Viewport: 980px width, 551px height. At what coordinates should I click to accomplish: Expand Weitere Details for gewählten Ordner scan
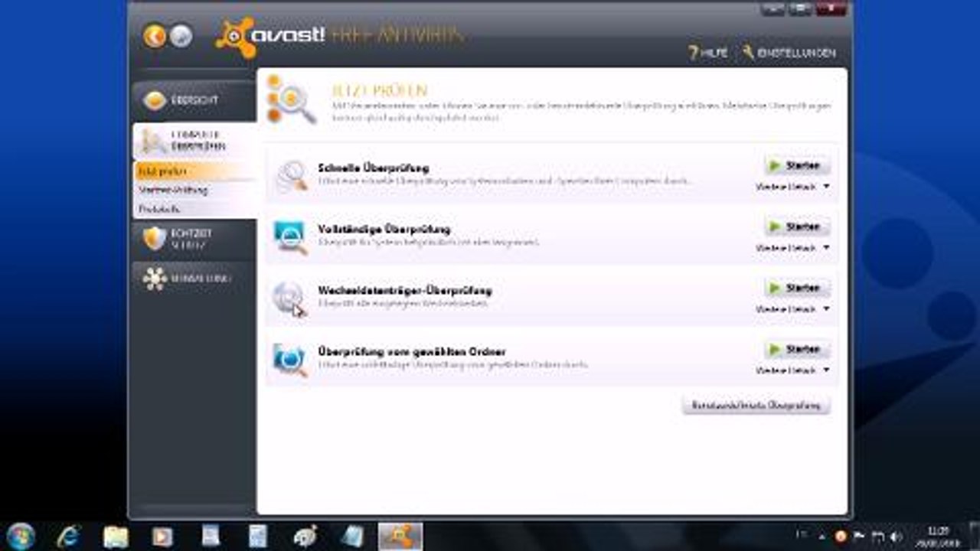pos(792,370)
